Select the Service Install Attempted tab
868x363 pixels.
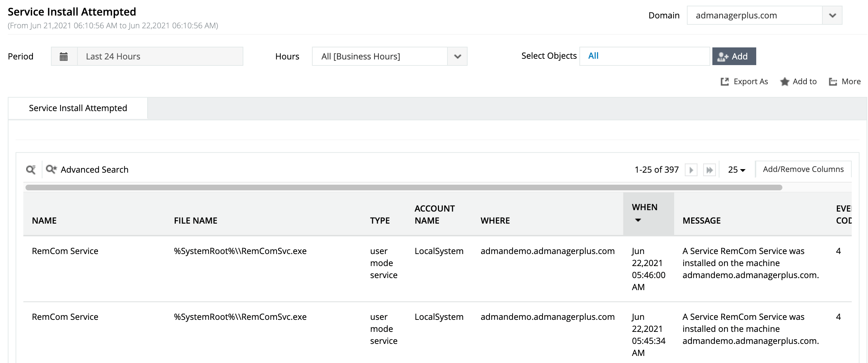(x=78, y=108)
